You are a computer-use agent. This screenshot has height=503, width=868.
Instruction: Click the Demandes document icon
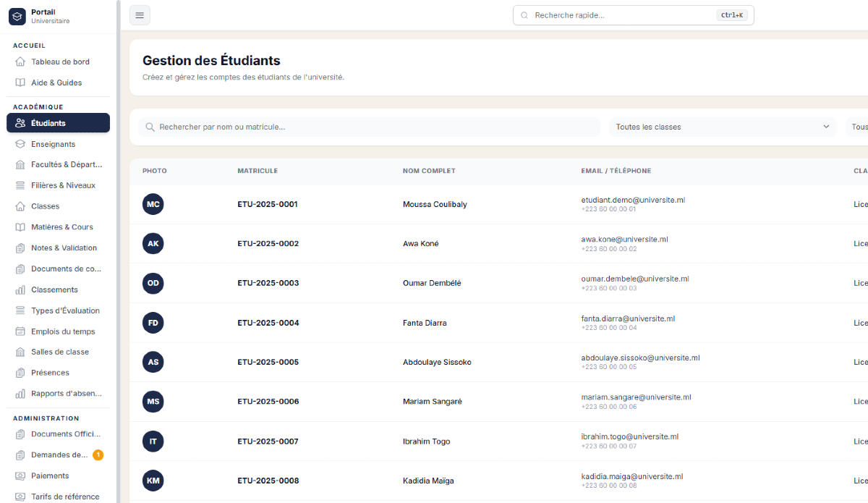pos(20,455)
